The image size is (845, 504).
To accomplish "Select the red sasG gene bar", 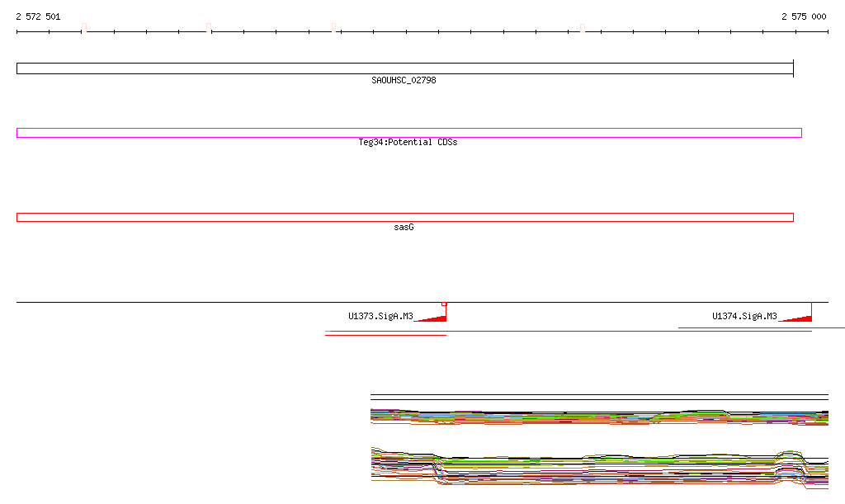I will click(404, 217).
